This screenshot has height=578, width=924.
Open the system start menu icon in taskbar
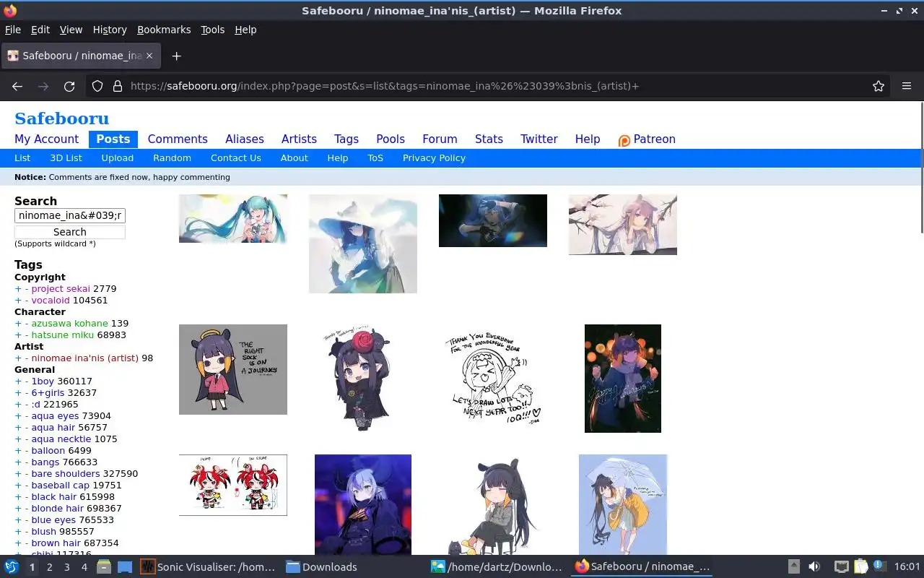(x=12, y=567)
